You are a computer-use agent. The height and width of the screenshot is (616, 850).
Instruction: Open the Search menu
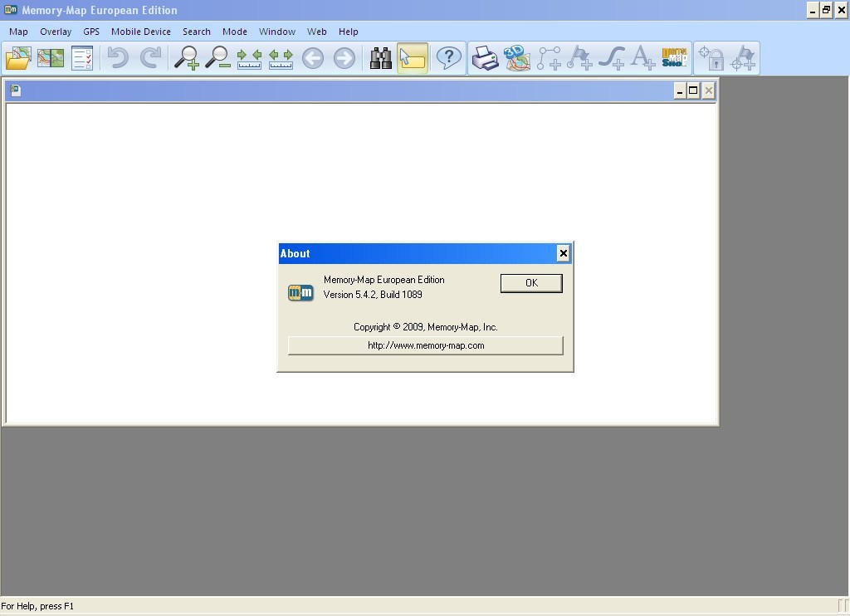click(197, 32)
